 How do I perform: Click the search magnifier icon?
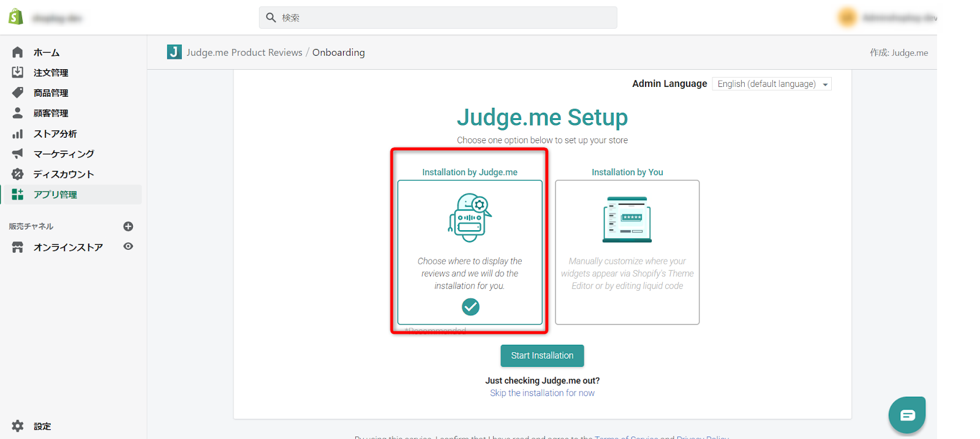(271, 18)
